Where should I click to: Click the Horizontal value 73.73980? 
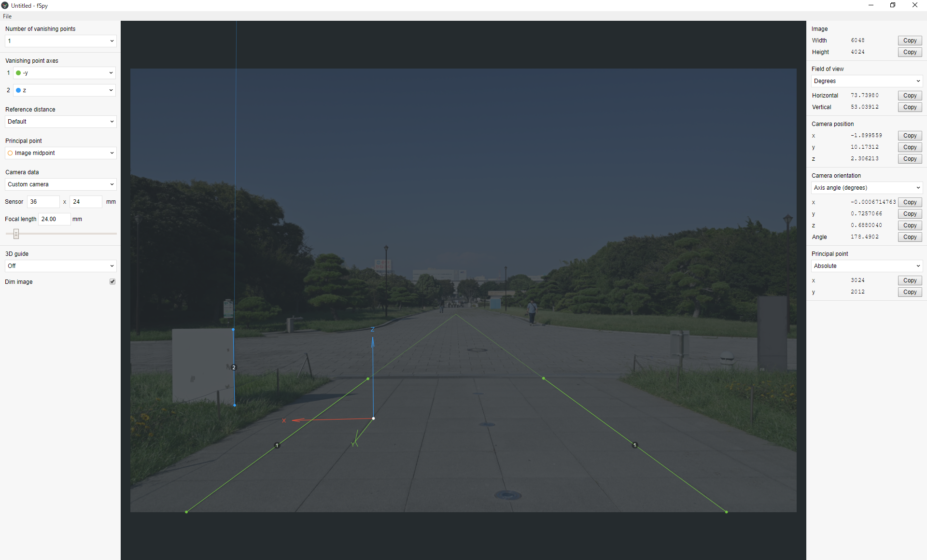pos(865,96)
